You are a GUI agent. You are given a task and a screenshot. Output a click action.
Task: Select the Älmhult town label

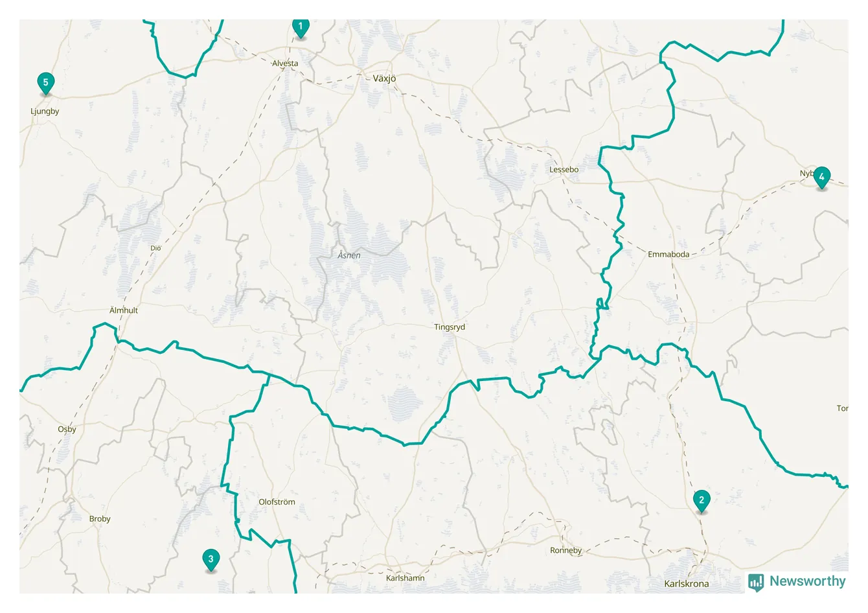[124, 310]
